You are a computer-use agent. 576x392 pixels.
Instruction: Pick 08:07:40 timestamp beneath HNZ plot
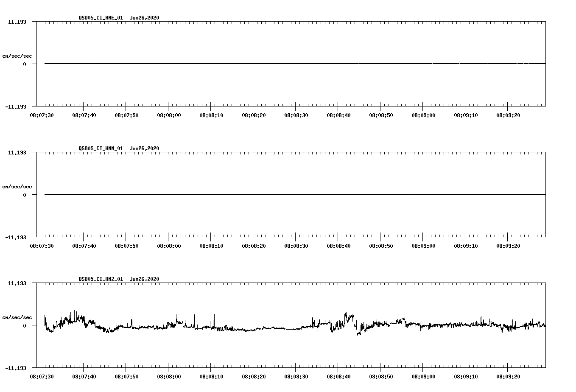pos(84,376)
